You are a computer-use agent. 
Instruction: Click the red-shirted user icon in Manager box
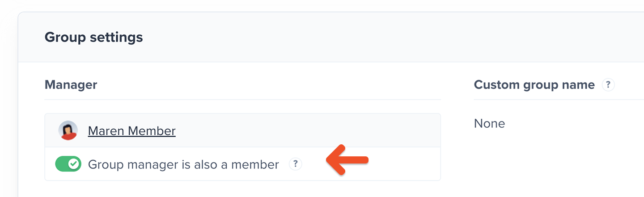(x=68, y=130)
